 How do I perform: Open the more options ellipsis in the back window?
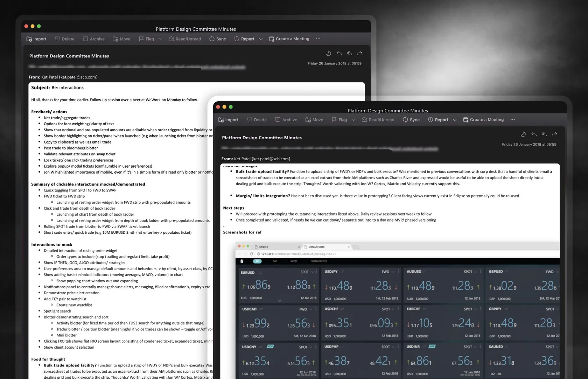click(318, 39)
